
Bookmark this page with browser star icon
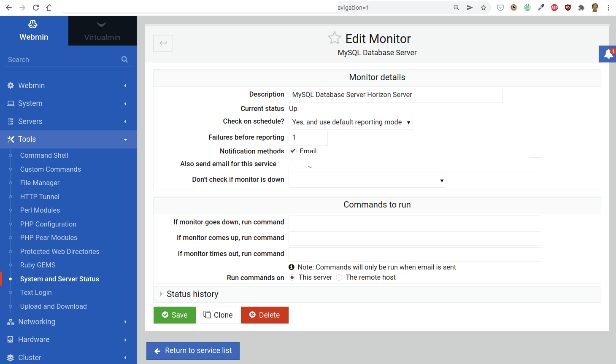[484, 8]
